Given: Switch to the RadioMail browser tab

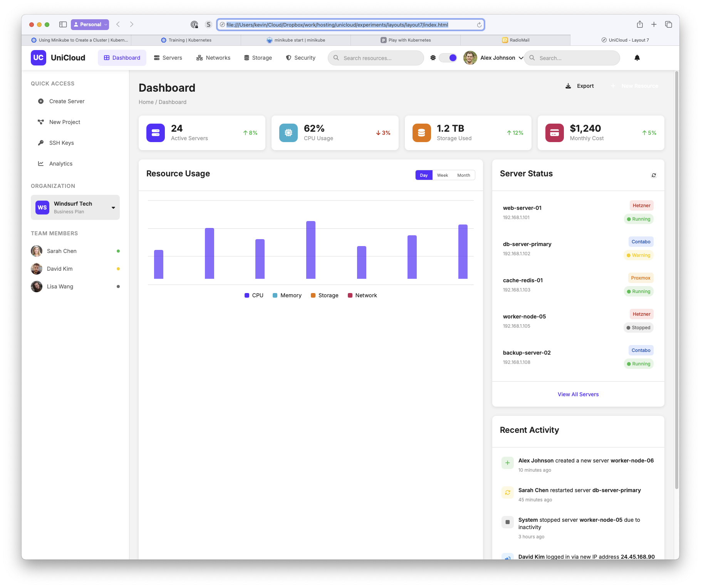Looking at the screenshot, I should tap(515, 40).
